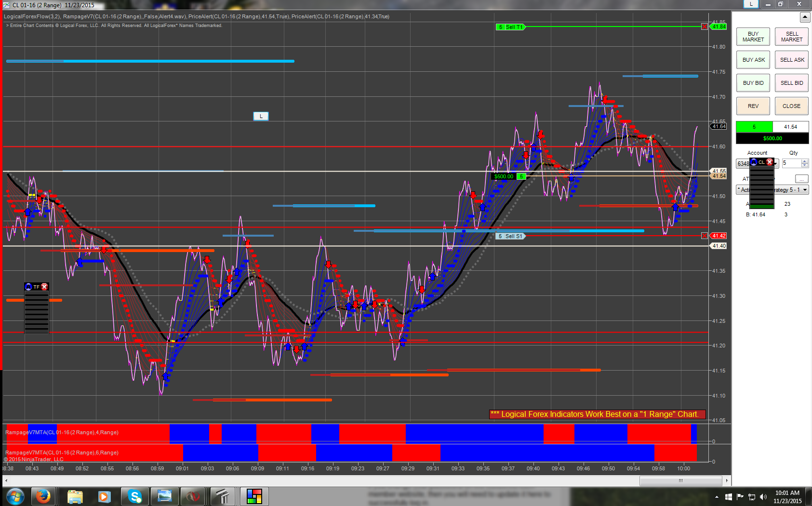Open the red swirl-logo taskbar app

coord(193,496)
